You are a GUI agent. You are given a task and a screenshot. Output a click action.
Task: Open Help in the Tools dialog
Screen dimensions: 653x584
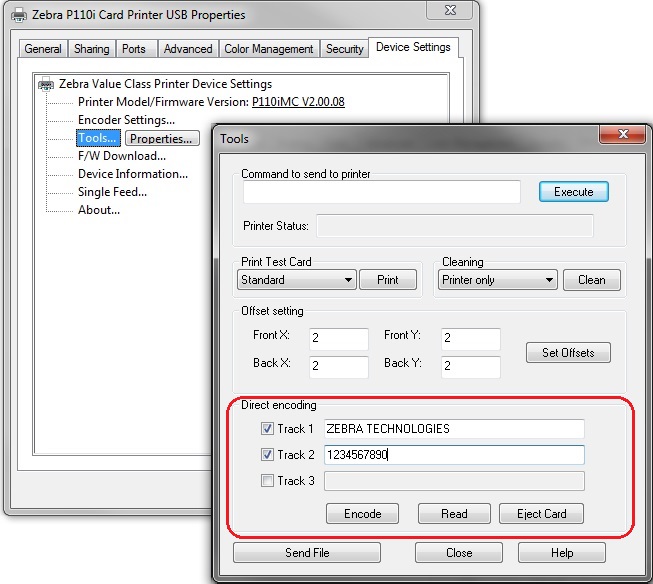pos(562,553)
